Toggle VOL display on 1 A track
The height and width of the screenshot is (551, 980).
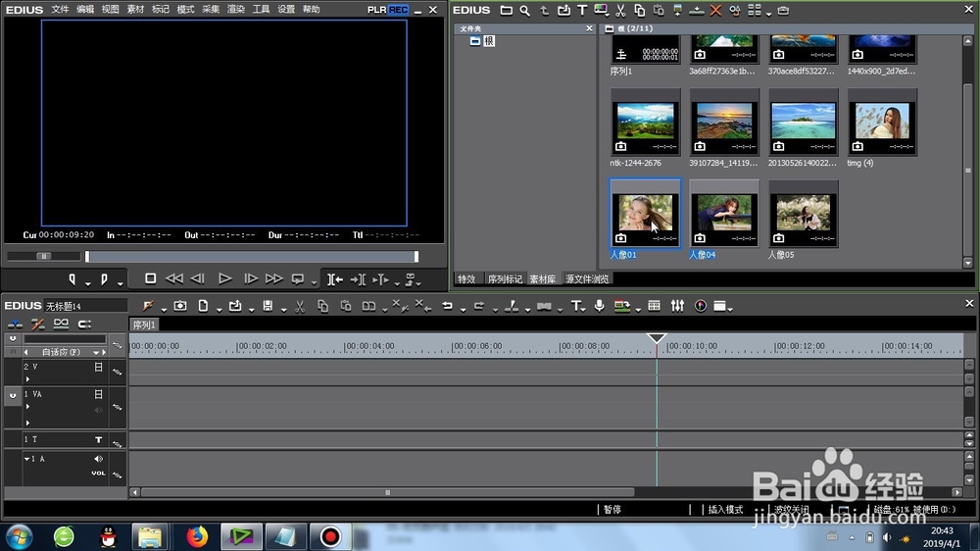[98, 474]
